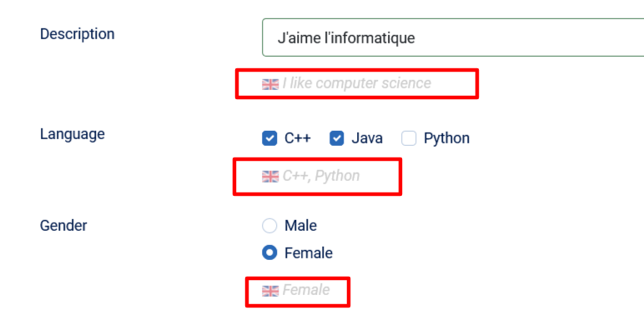The width and height of the screenshot is (644, 310).
Task: Click the 'Male' option label text
Action: (x=300, y=226)
